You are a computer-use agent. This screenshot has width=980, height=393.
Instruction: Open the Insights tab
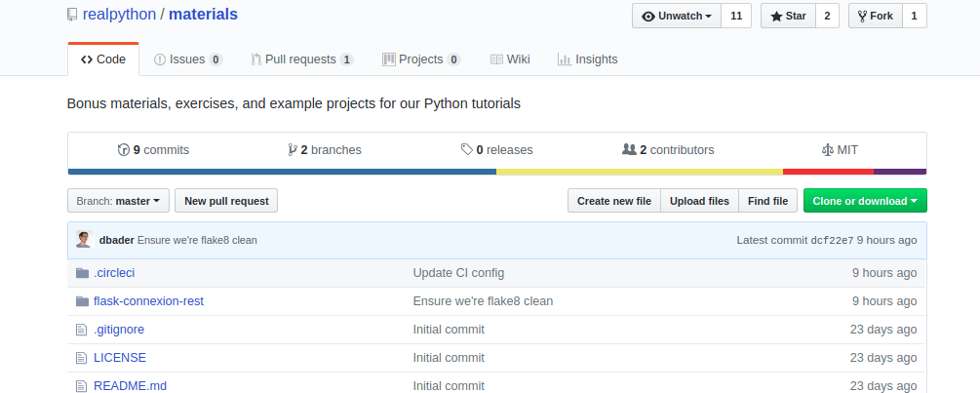pos(587,59)
